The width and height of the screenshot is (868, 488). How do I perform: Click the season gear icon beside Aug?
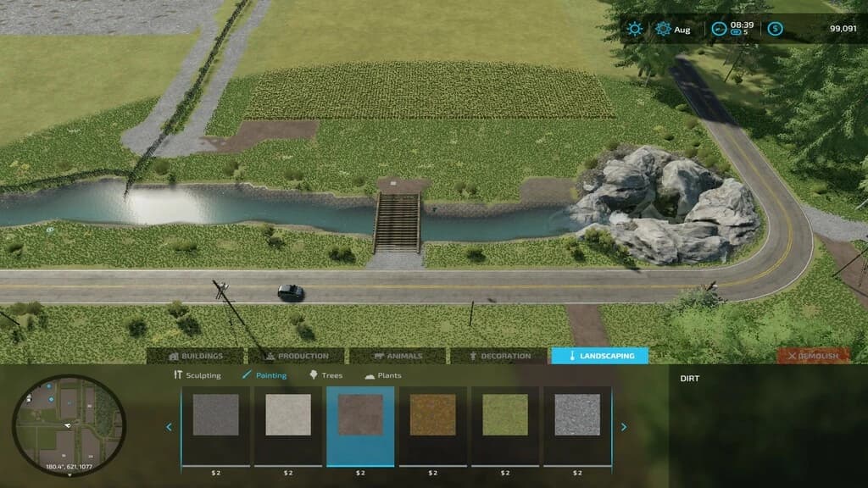tap(663, 29)
